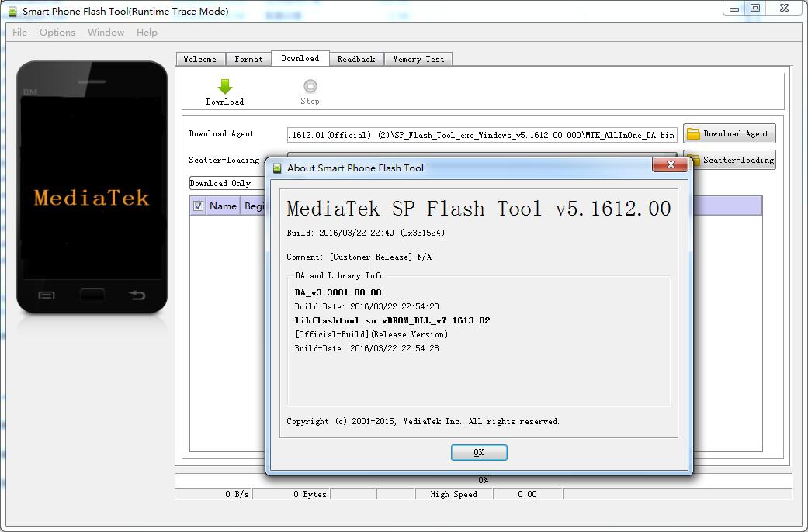Image resolution: width=808 pixels, height=532 pixels.
Task: Minimize the Smart Phone Flash Tool window
Action: tap(734, 9)
